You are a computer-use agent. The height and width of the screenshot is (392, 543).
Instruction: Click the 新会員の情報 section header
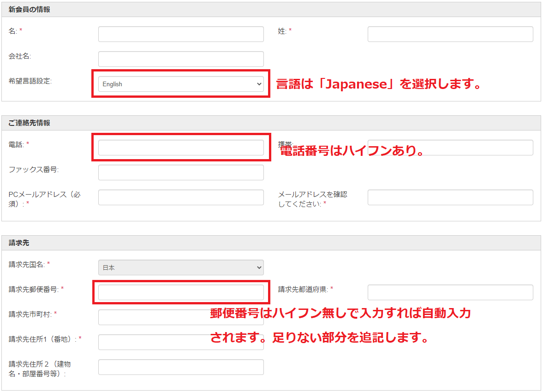[x=30, y=10]
